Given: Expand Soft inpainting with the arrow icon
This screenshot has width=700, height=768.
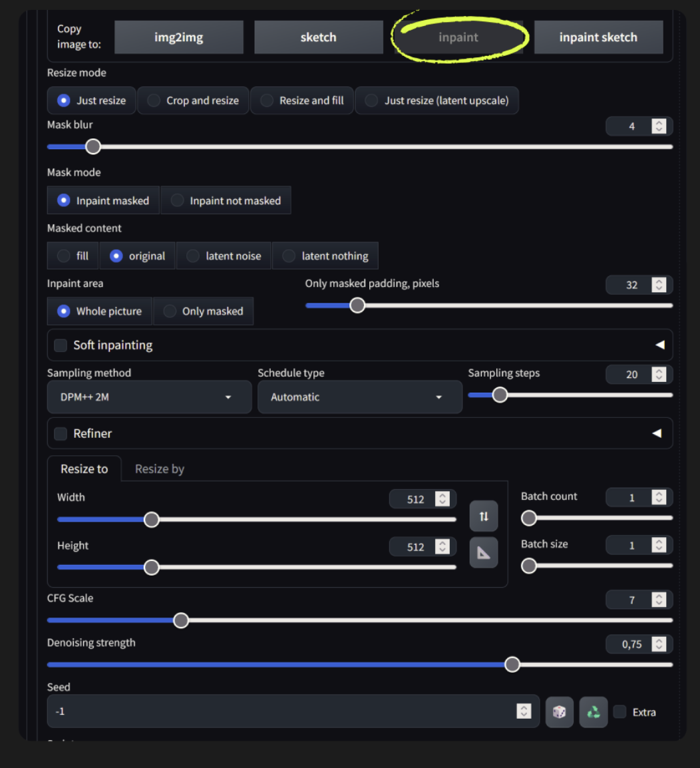Looking at the screenshot, I should 659,345.
